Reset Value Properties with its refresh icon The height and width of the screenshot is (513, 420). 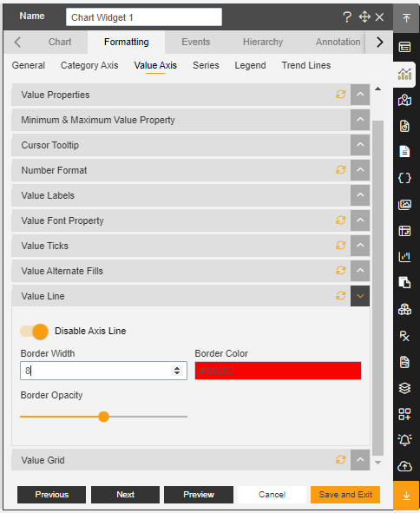[341, 95]
